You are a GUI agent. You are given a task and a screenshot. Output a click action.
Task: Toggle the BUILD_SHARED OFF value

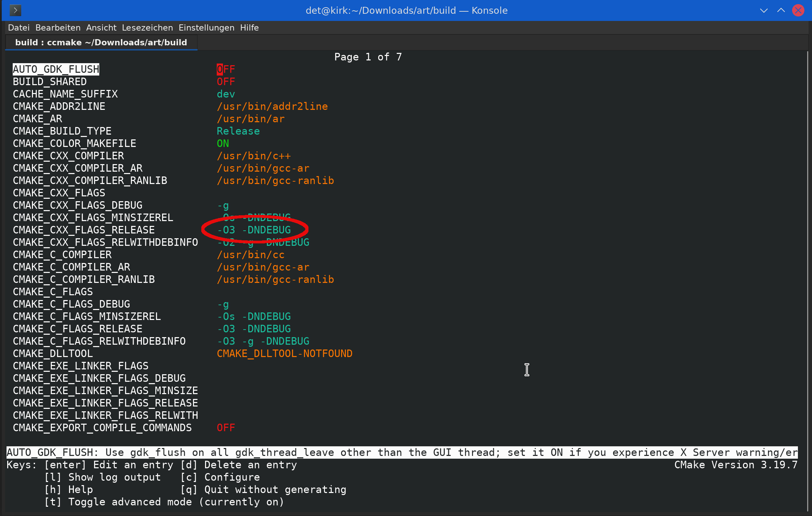pyautogui.click(x=226, y=82)
